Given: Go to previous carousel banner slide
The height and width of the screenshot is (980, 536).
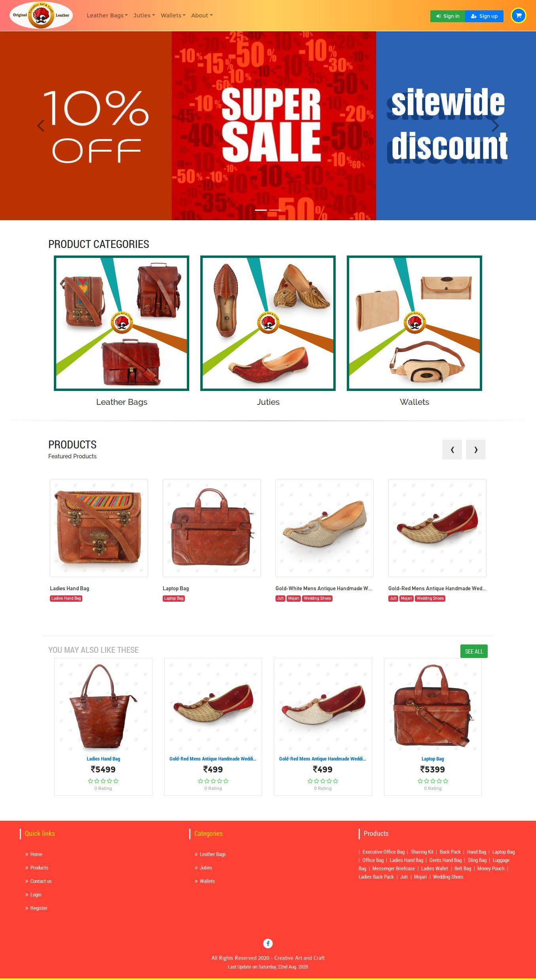Looking at the screenshot, I should (x=40, y=126).
